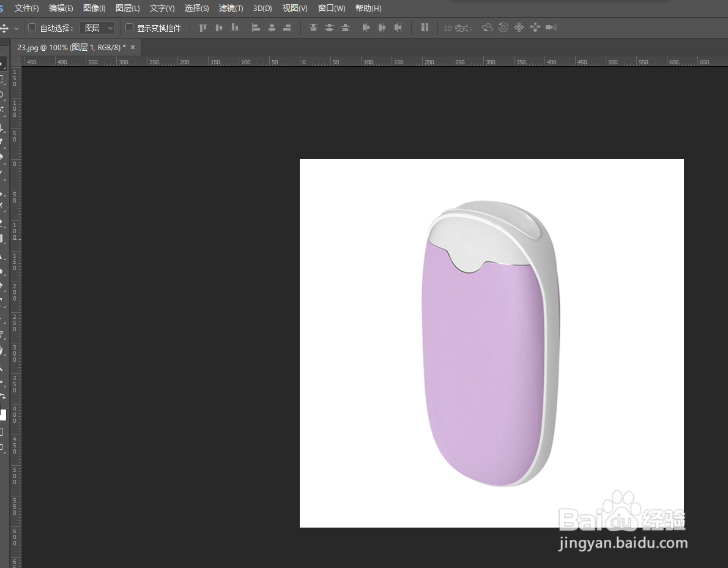Select the 3D roll object mode icon
This screenshot has width=728, height=568.
[503, 28]
